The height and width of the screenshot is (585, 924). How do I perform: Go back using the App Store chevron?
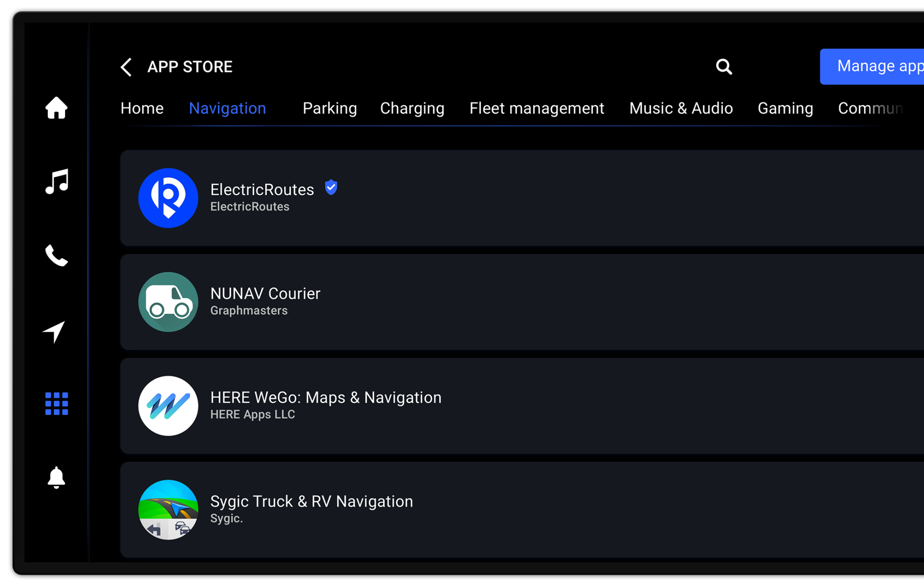tap(126, 67)
